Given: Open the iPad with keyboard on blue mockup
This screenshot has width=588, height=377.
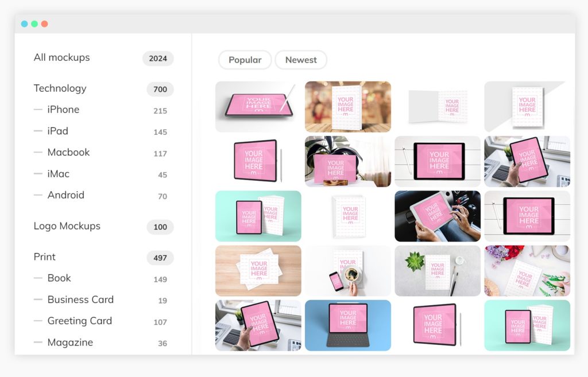Looking at the screenshot, I should (348, 325).
